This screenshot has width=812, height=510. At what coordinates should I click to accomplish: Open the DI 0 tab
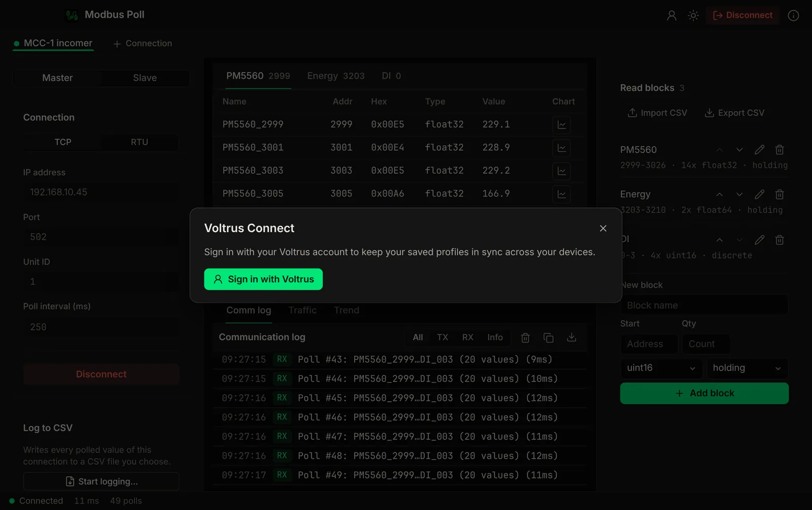391,76
